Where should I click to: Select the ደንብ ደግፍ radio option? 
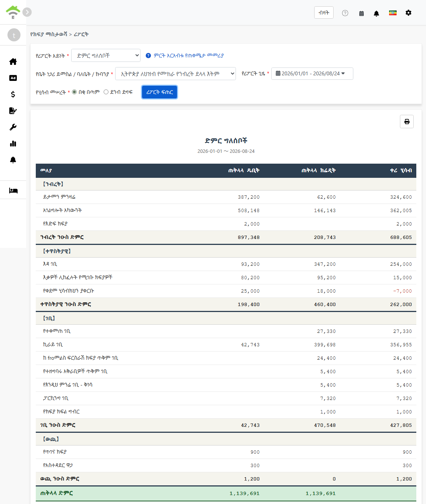[106, 92]
